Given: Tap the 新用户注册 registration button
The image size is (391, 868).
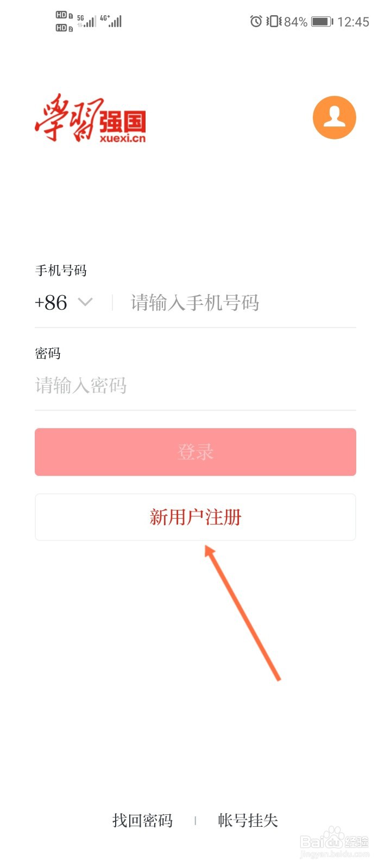Looking at the screenshot, I should 195,517.
